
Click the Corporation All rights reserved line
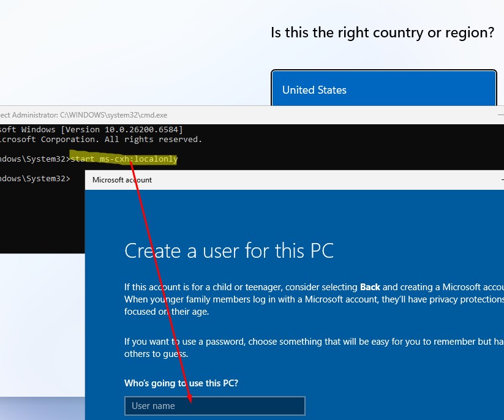click(x=101, y=140)
